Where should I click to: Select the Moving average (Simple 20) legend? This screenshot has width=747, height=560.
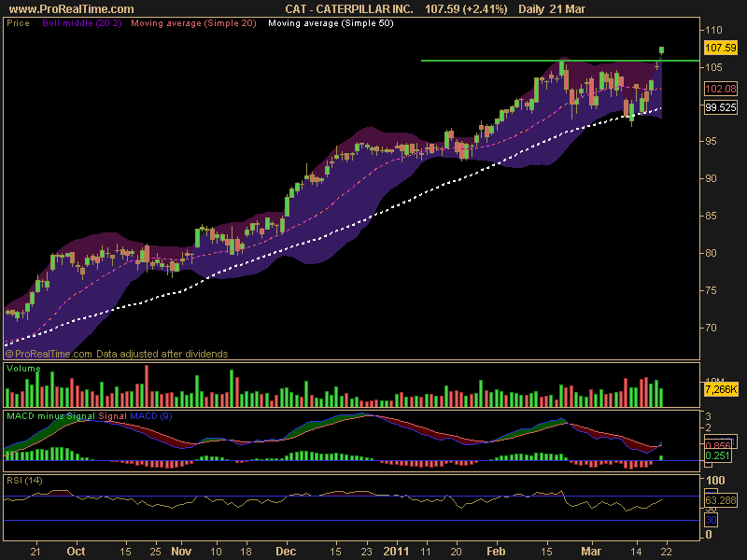pyautogui.click(x=193, y=22)
